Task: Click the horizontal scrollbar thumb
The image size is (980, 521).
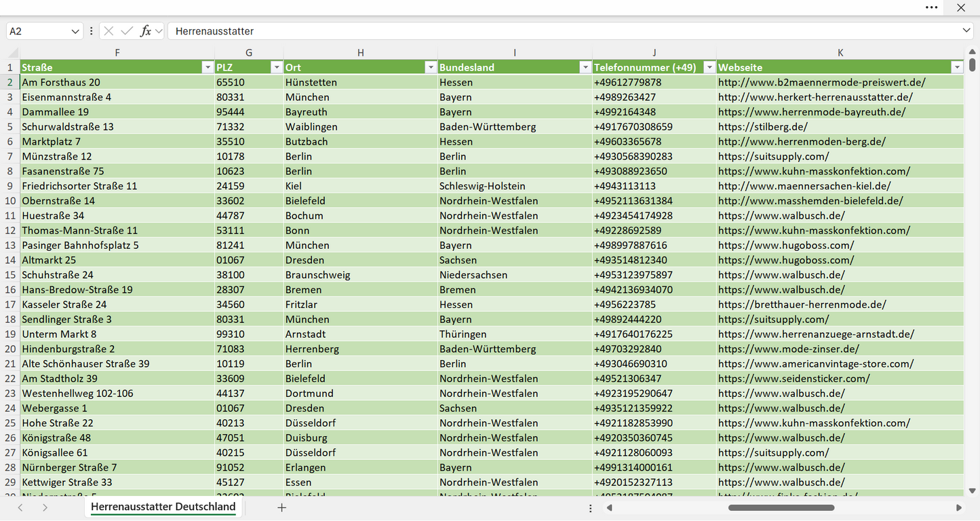Action: tap(781, 507)
